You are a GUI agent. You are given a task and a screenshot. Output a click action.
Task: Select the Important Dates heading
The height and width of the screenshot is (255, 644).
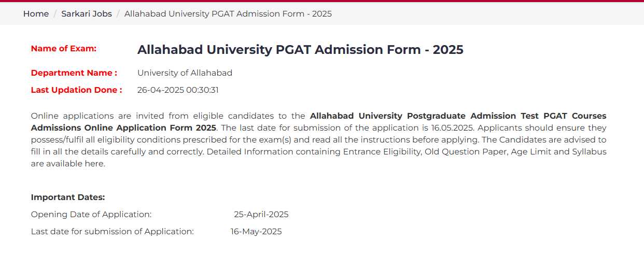pos(68,197)
